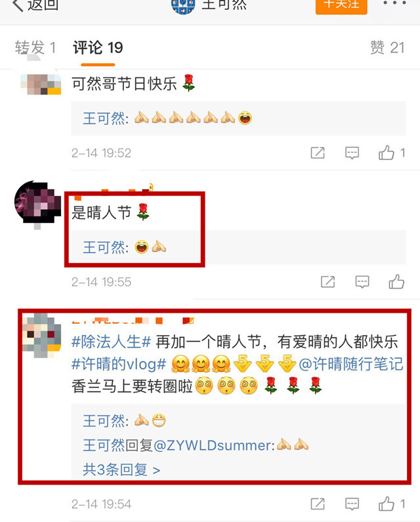Reply to the 是晴人节 comment bubble icon
This screenshot has width=420, height=522.
(362, 282)
